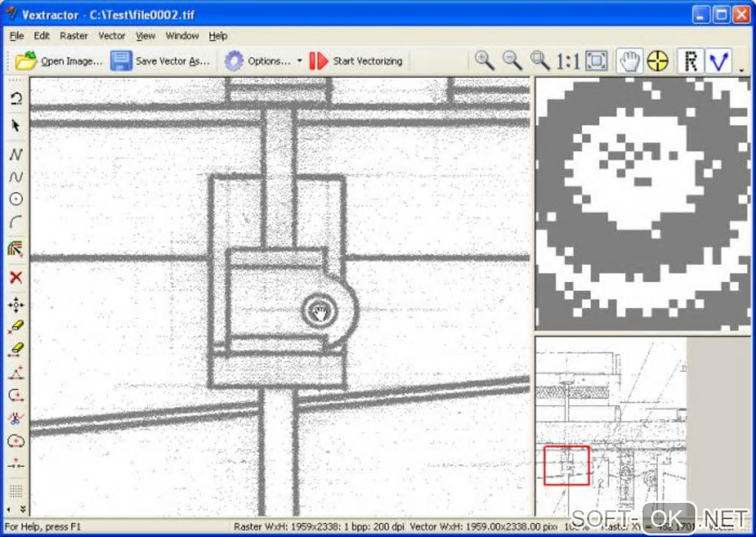Viewport: 756px width, 537px height.
Task: Select the arrow pointer selection tool
Action: (16, 126)
